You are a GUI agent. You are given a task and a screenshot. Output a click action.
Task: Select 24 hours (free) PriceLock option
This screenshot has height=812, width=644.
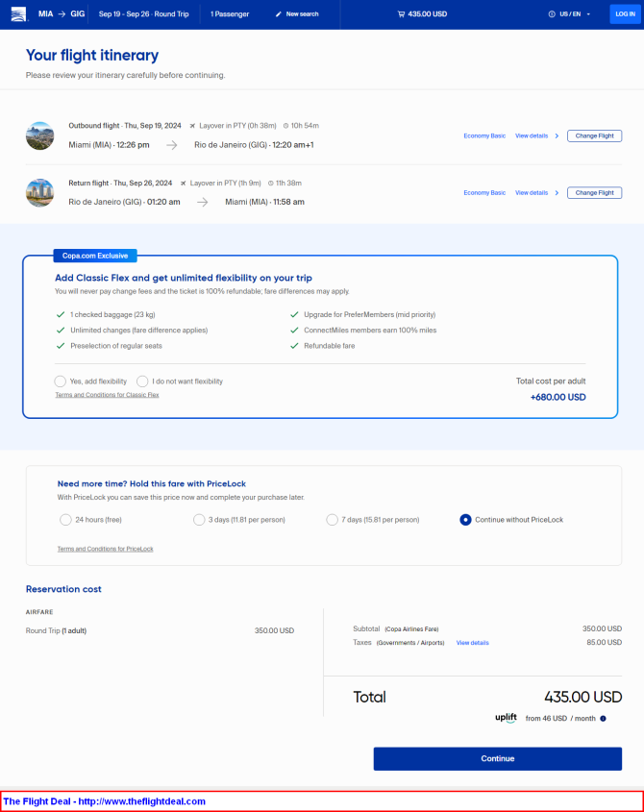[x=65, y=520]
